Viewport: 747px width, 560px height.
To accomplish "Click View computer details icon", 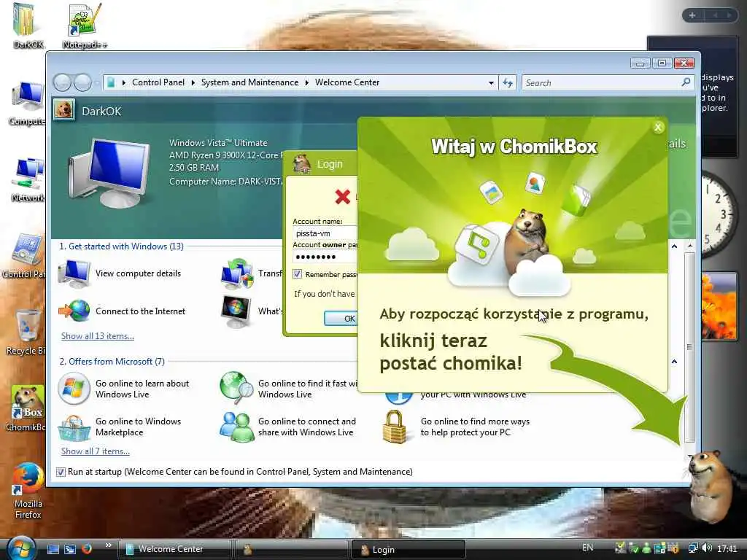I will 74,273.
